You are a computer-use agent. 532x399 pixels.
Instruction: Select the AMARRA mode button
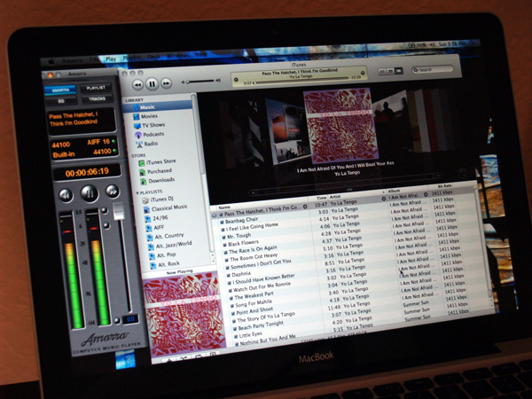tap(60, 90)
